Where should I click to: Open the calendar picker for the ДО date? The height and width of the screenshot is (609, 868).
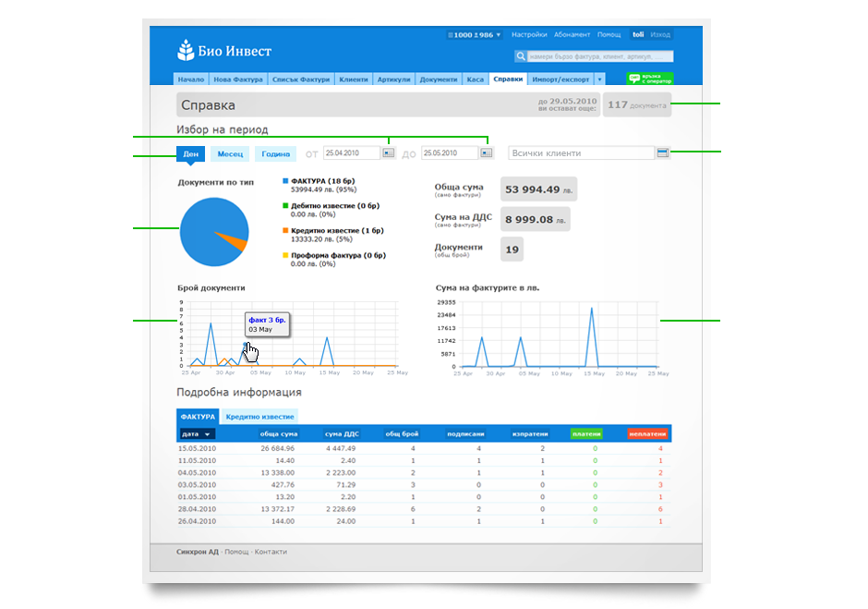[x=487, y=153]
